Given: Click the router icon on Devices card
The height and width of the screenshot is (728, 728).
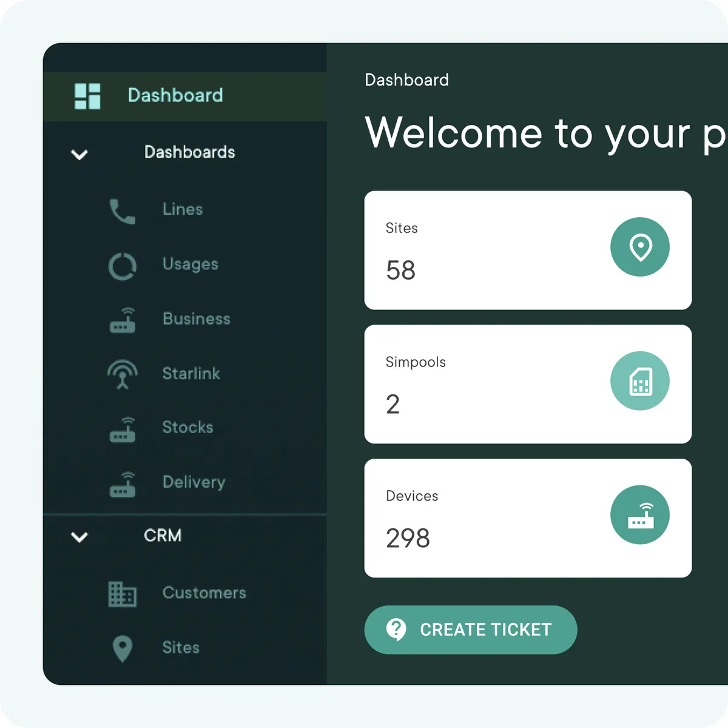Looking at the screenshot, I should point(640,514).
